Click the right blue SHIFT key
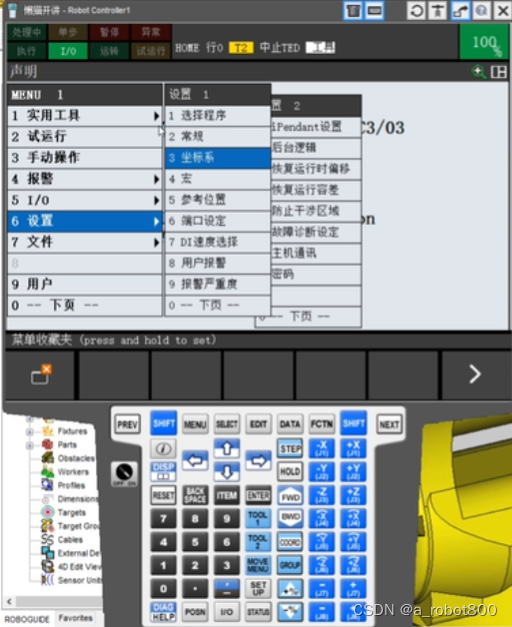This screenshot has height=627, width=512. click(x=353, y=423)
